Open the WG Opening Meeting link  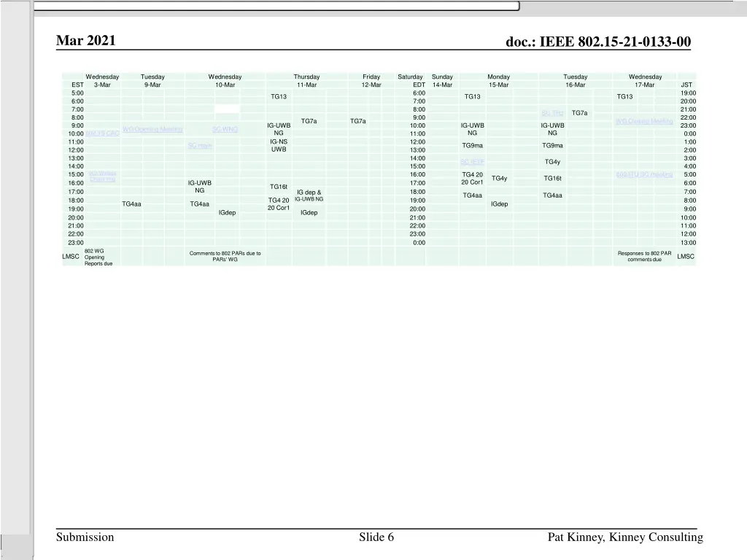[x=152, y=129]
